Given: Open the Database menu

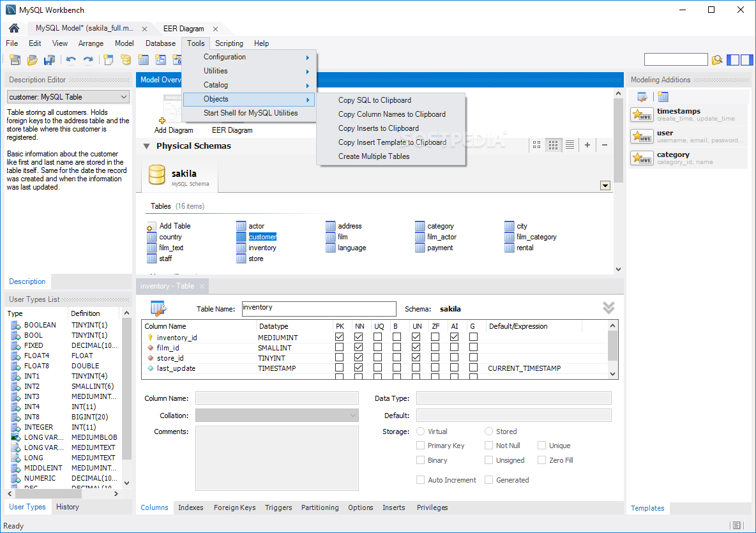Looking at the screenshot, I should tap(160, 43).
